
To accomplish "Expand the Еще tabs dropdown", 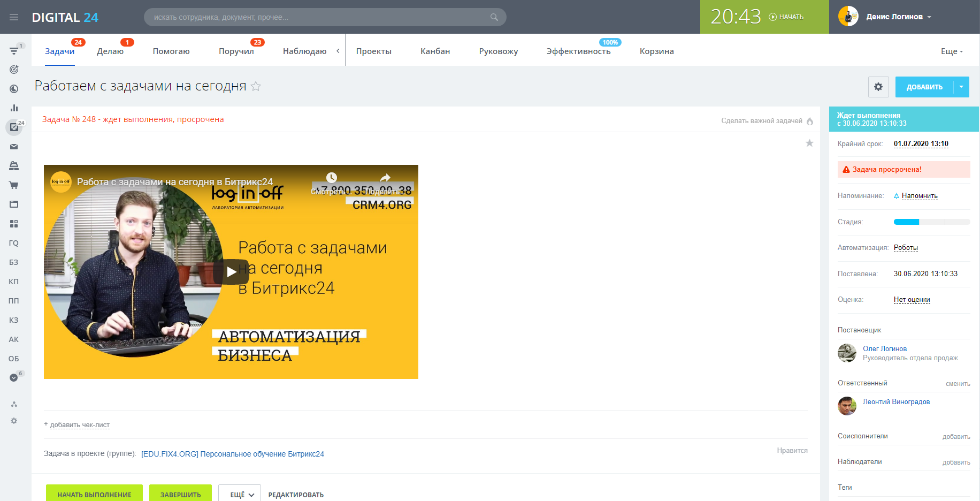I will pos(952,51).
